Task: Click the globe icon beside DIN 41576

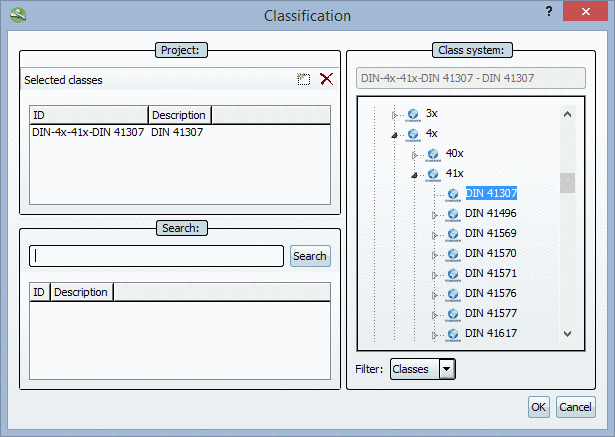Action: [453, 294]
